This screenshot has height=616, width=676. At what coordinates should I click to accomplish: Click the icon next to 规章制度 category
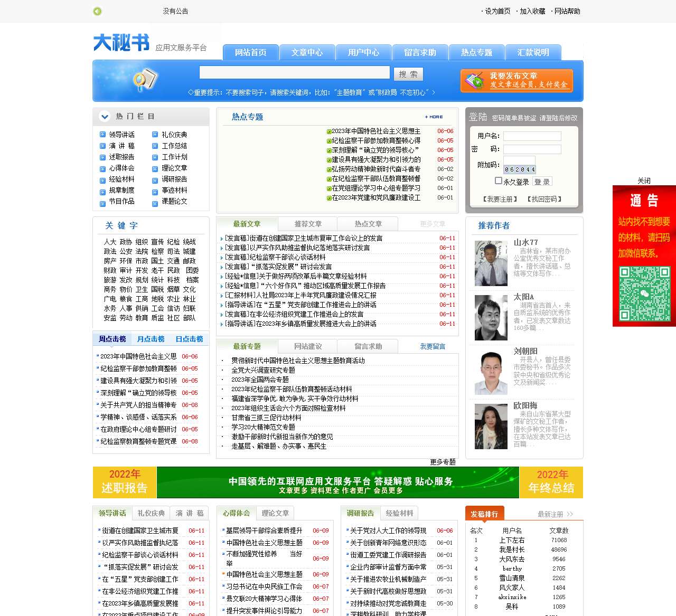(103, 192)
